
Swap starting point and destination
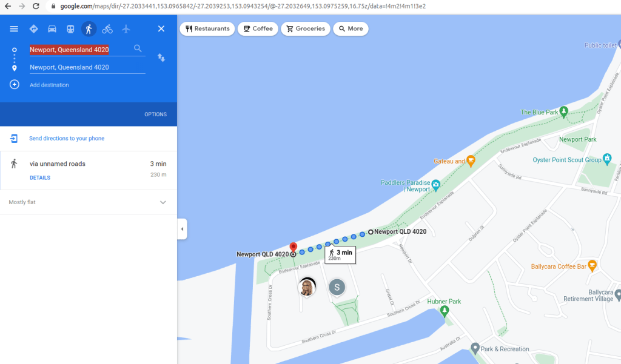161,58
